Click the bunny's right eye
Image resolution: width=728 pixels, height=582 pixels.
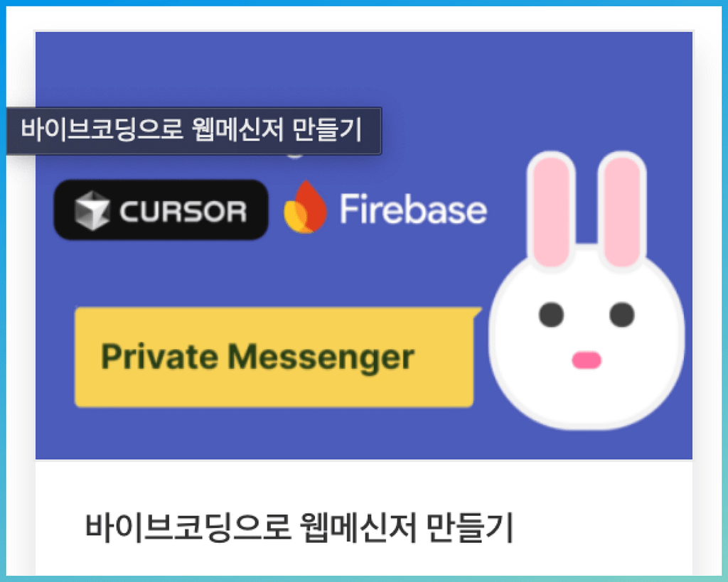click(x=621, y=315)
